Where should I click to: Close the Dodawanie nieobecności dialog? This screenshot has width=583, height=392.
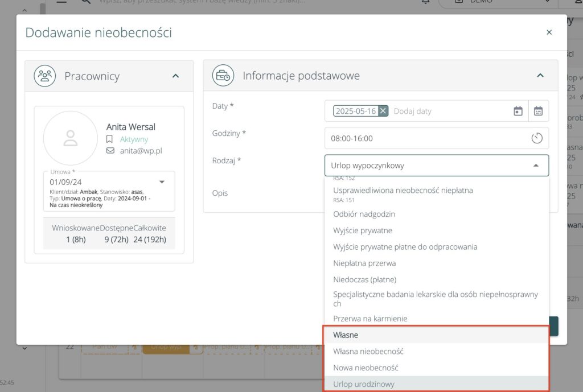click(x=549, y=32)
